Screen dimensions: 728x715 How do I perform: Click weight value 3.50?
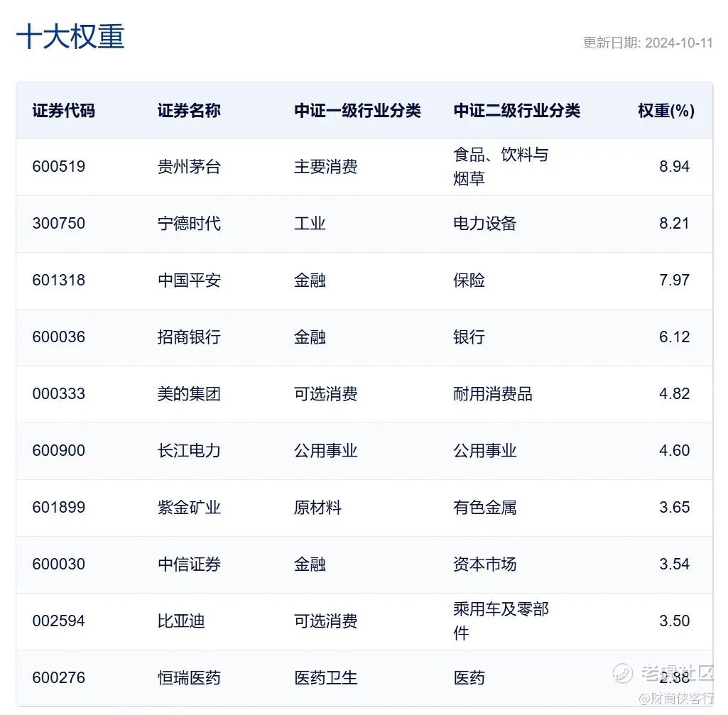coord(675,621)
